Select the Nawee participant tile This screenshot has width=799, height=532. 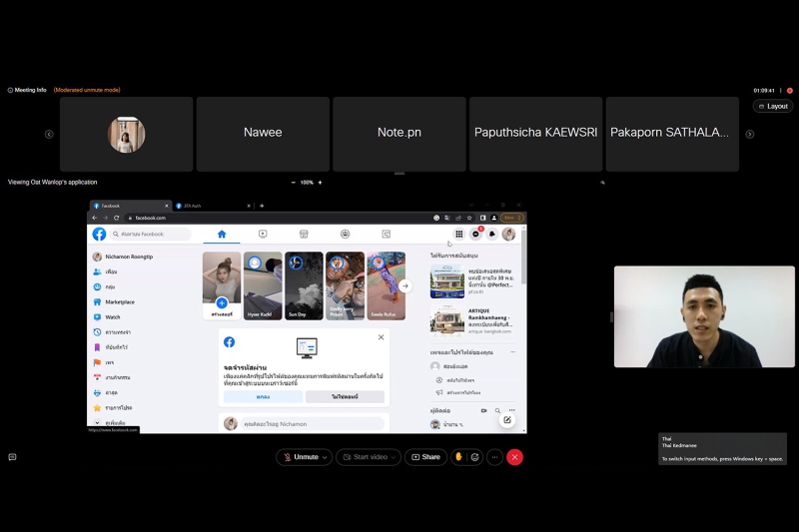click(x=263, y=134)
